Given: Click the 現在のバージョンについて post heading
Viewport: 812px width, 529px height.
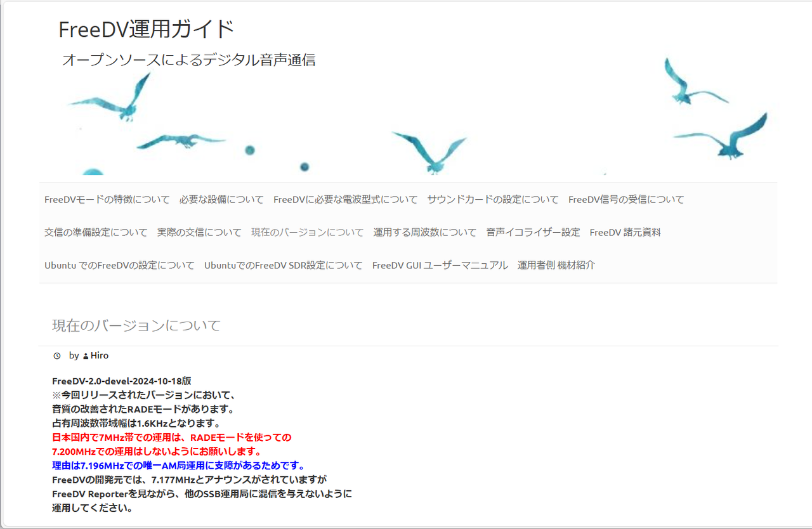Looking at the screenshot, I should tap(136, 326).
